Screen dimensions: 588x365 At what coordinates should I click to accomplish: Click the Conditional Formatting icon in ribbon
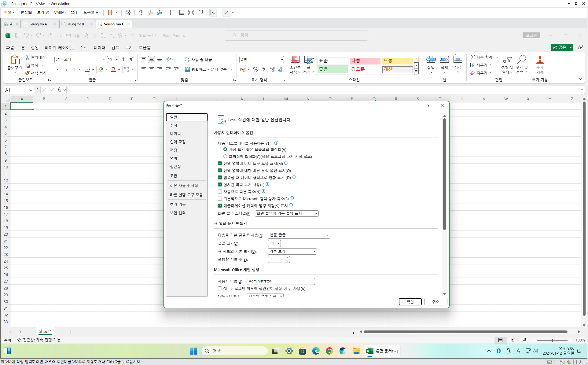pos(295,60)
